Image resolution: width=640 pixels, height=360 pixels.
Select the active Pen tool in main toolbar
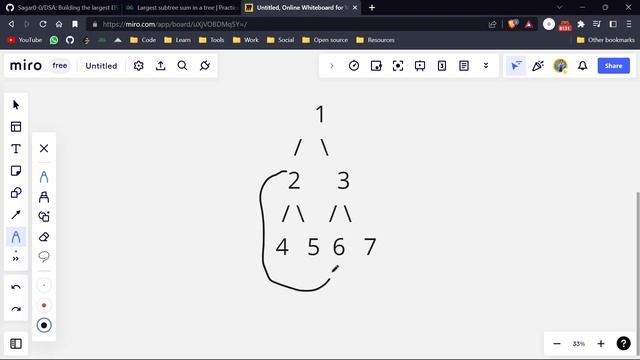coord(16,237)
